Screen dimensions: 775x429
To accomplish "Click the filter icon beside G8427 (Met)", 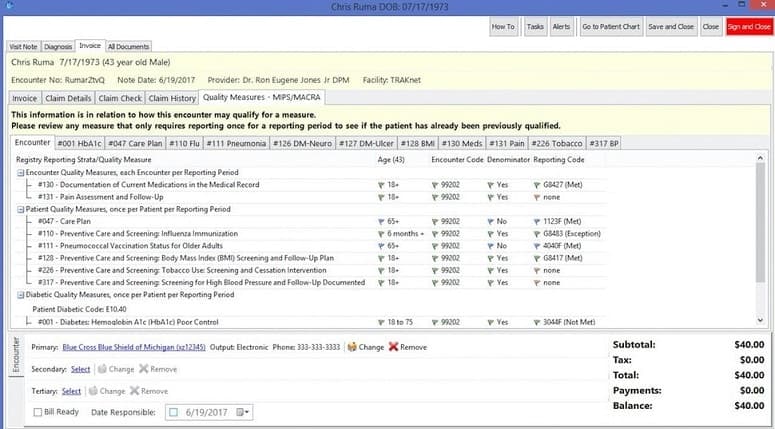I will (x=537, y=185).
